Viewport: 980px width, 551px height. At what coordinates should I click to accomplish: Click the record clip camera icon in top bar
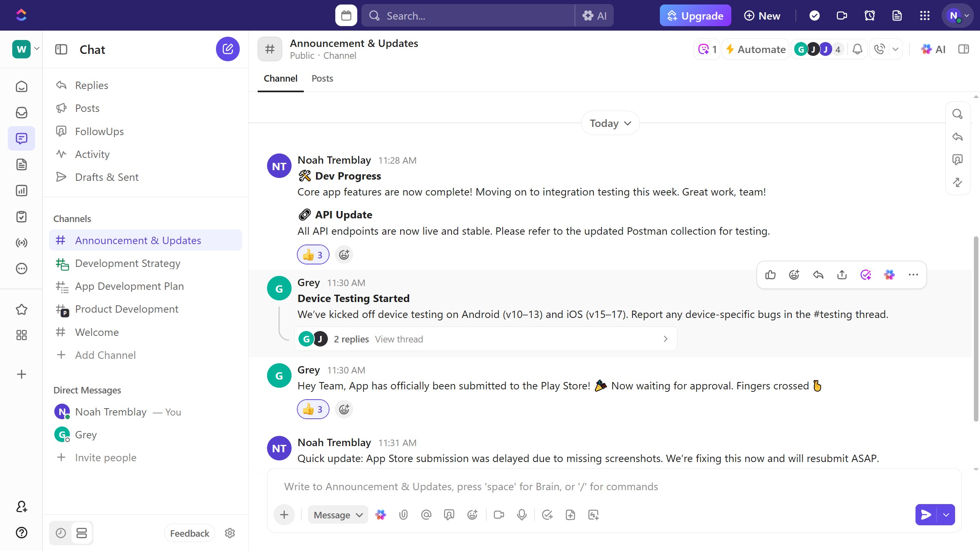(x=842, y=16)
